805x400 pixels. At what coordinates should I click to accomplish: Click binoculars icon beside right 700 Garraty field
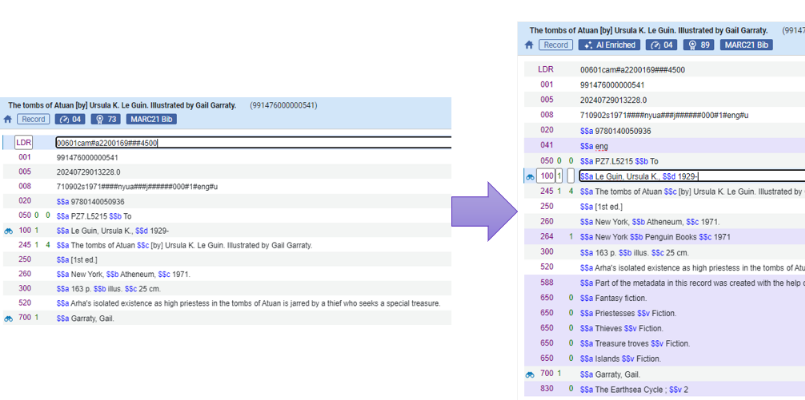coord(529,374)
